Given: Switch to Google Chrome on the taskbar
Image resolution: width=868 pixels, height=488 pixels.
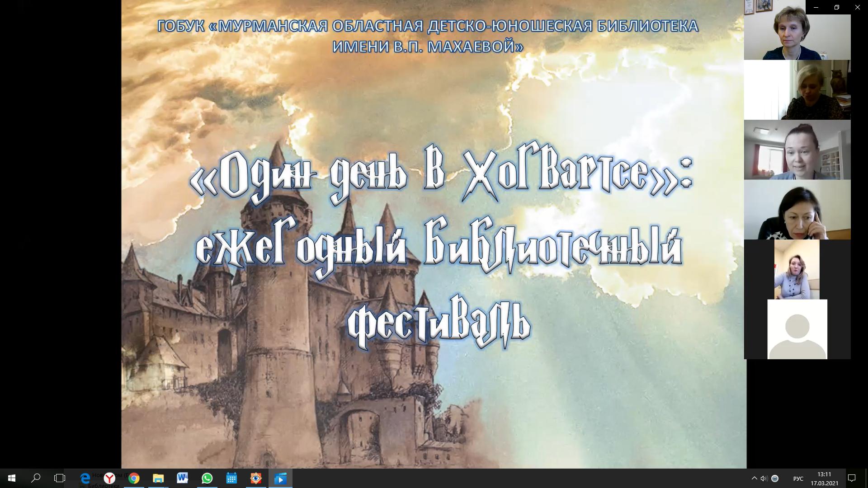Looking at the screenshot, I should pyautogui.click(x=134, y=478).
